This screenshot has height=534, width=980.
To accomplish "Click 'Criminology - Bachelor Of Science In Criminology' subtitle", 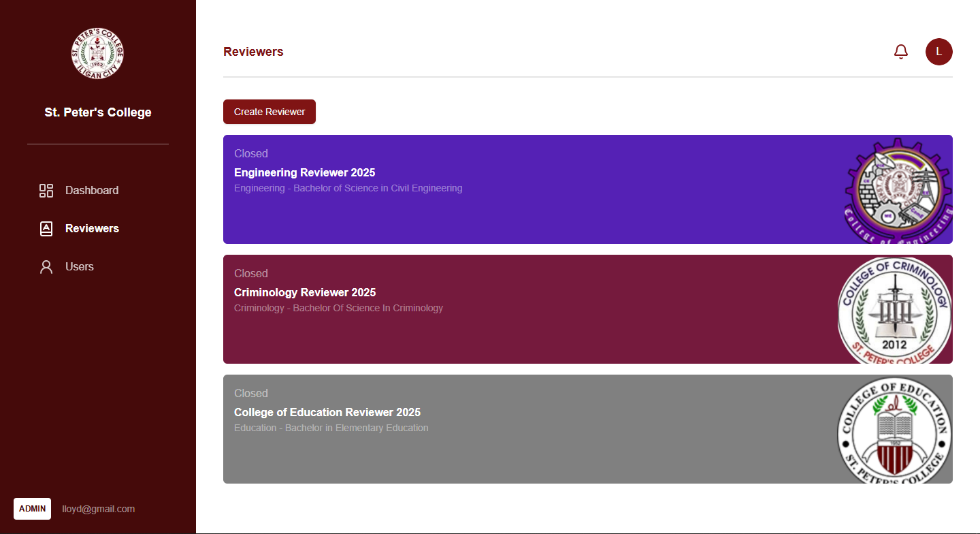I will (338, 308).
